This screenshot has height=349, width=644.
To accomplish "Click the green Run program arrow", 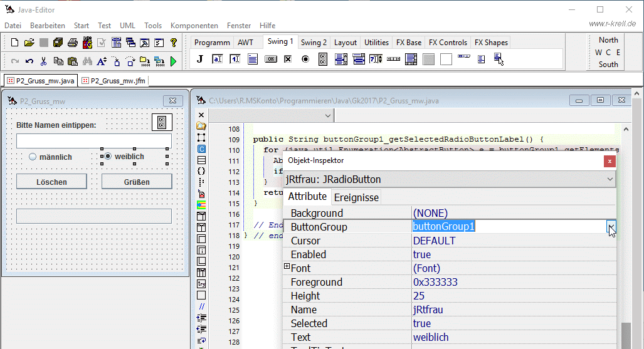I will tap(174, 61).
